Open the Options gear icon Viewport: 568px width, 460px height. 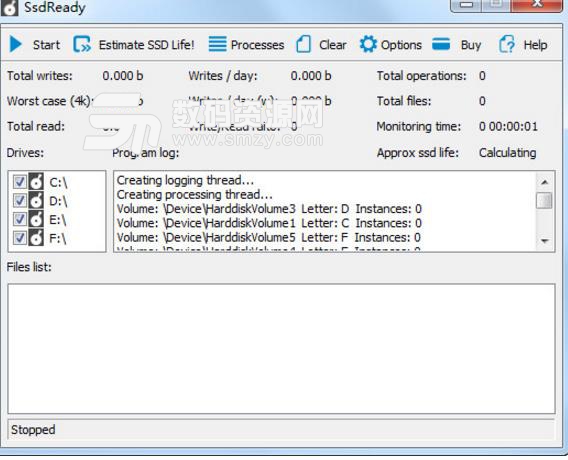point(368,44)
